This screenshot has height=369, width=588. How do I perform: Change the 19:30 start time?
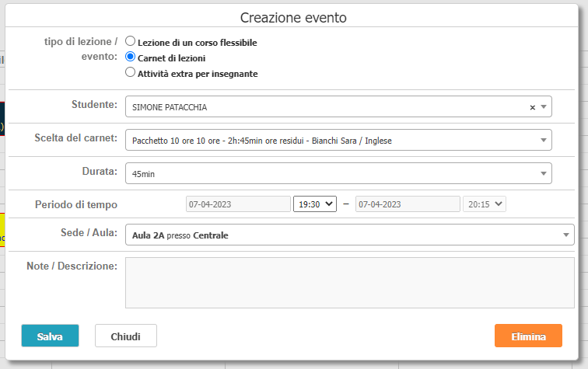pyautogui.click(x=315, y=204)
